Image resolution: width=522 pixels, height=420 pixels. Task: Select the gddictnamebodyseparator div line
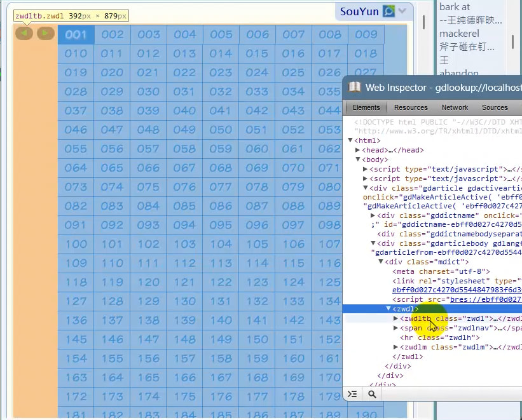point(450,234)
